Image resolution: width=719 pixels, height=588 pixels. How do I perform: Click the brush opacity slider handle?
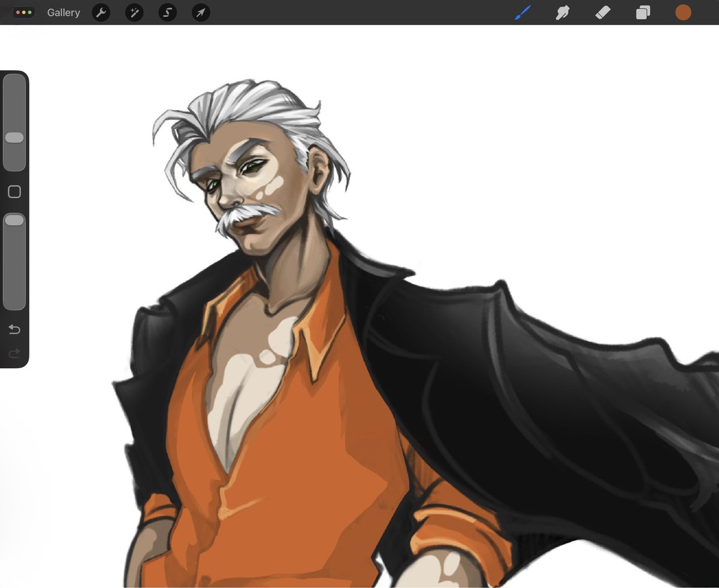coord(14,220)
